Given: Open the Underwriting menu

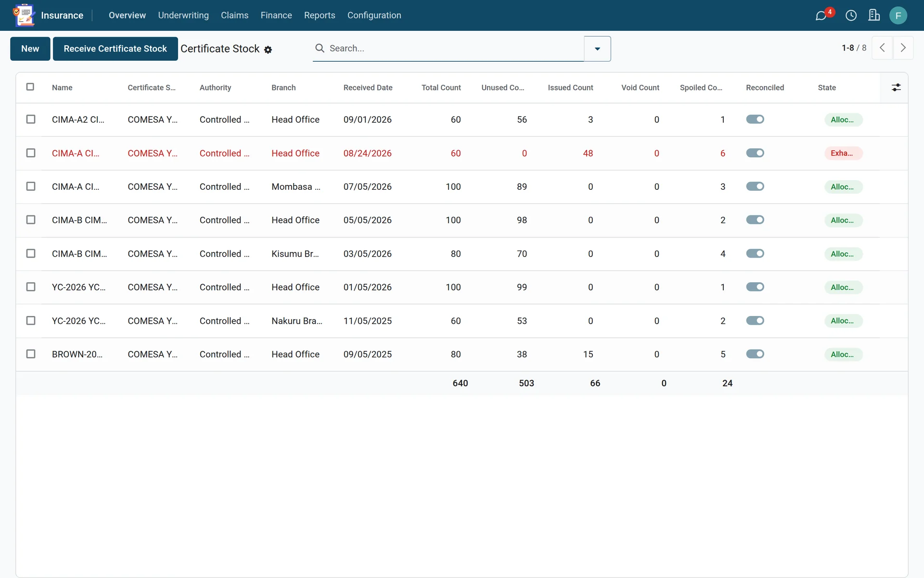Looking at the screenshot, I should (183, 15).
